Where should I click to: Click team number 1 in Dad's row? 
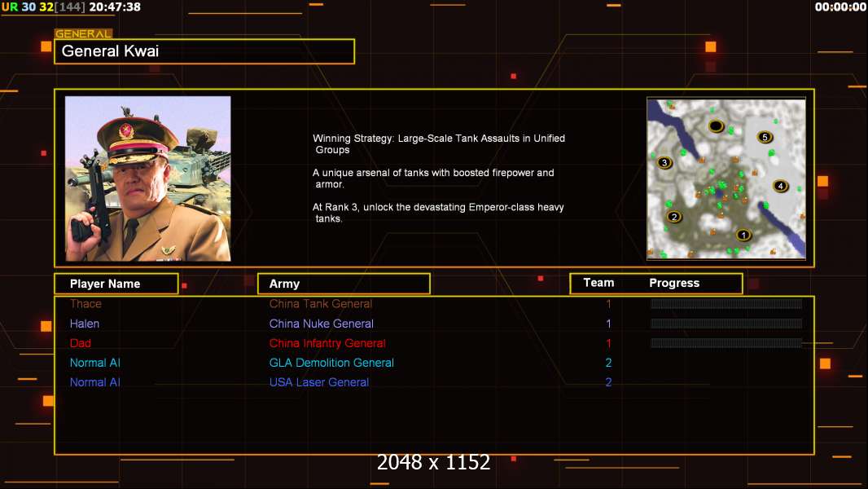point(608,343)
